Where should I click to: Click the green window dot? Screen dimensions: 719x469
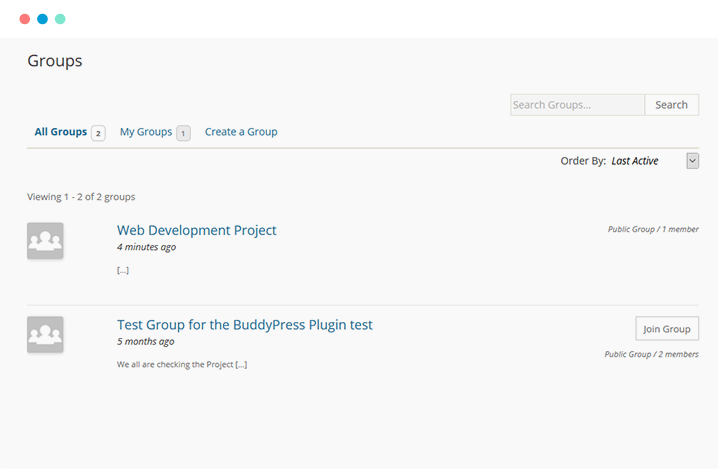click(60, 19)
